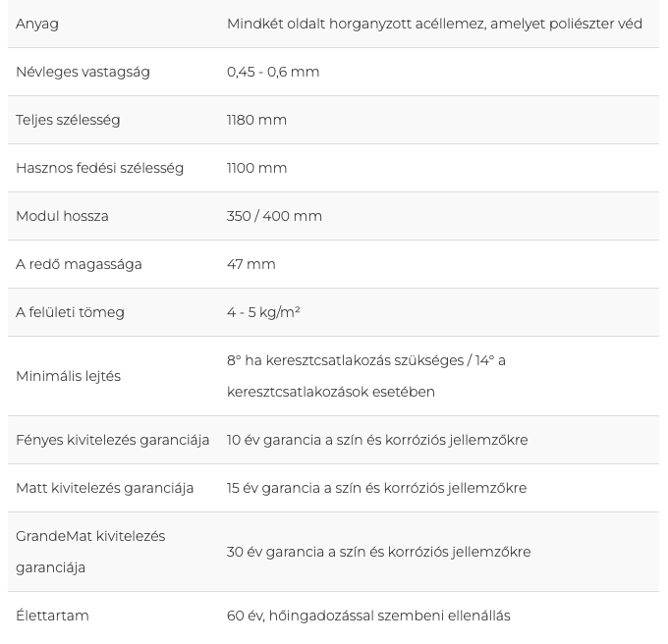Select the 15 év garancia text
The height and width of the screenshot is (644, 668).
point(376,488)
